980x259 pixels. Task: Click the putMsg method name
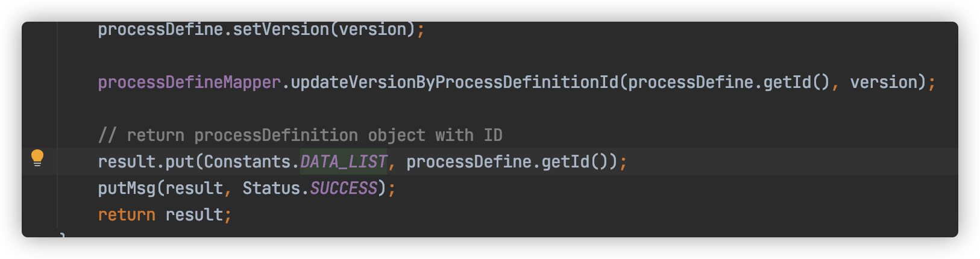127,188
